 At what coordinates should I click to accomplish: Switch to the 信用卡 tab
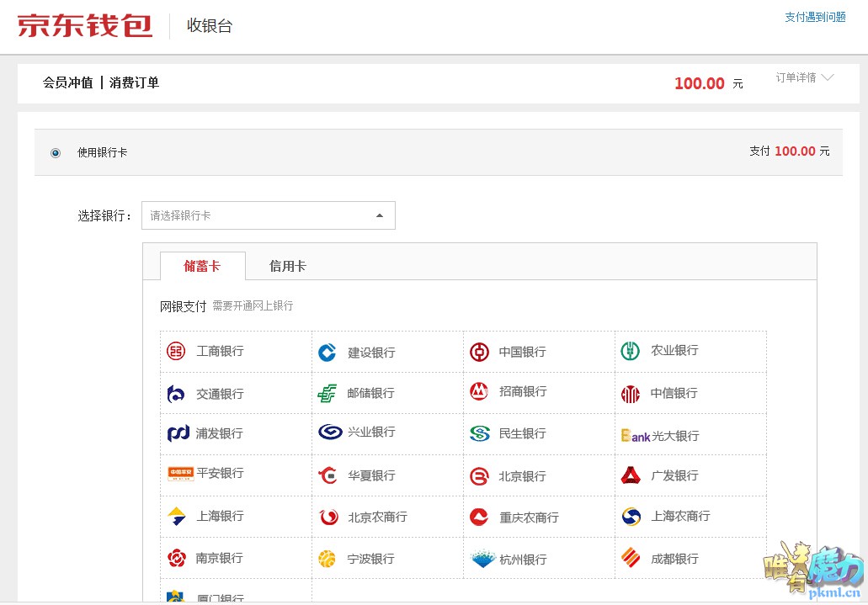287,266
